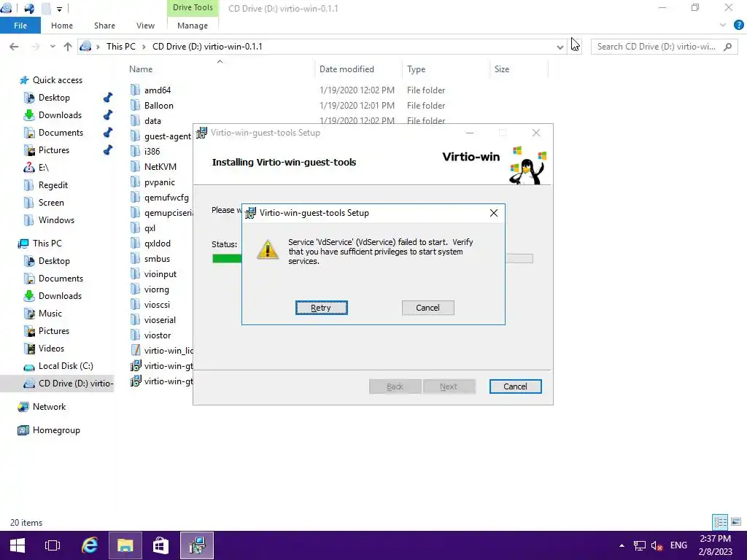The width and height of the screenshot is (747, 560).
Task: Open the E:\ drive in Quick access
Action: (43, 168)
